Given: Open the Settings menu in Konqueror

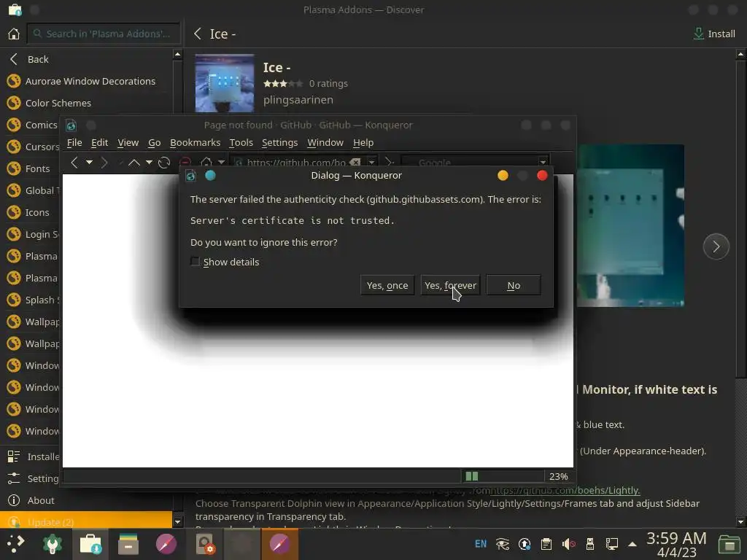Looking at the screenshot, I should click(x=279, y=142).
